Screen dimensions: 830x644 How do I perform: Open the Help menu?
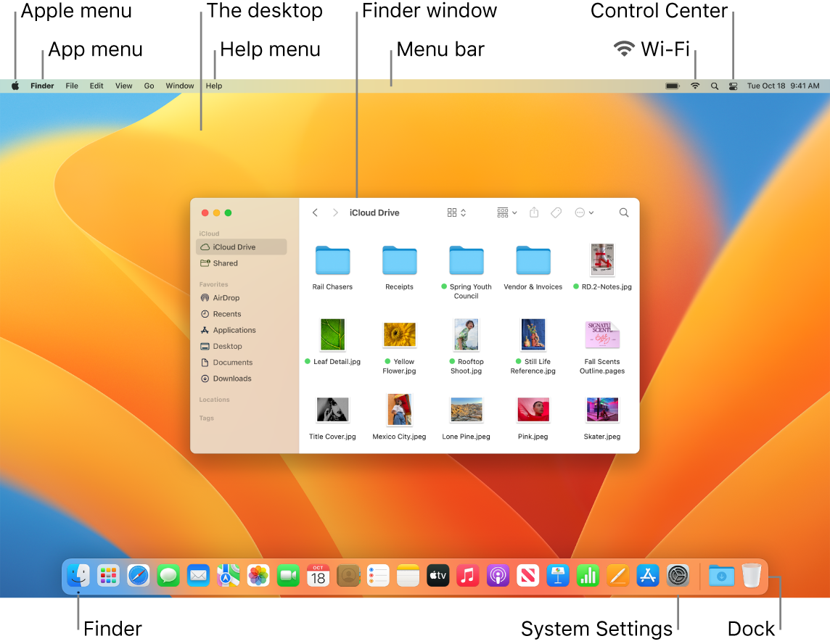point(213,86)
